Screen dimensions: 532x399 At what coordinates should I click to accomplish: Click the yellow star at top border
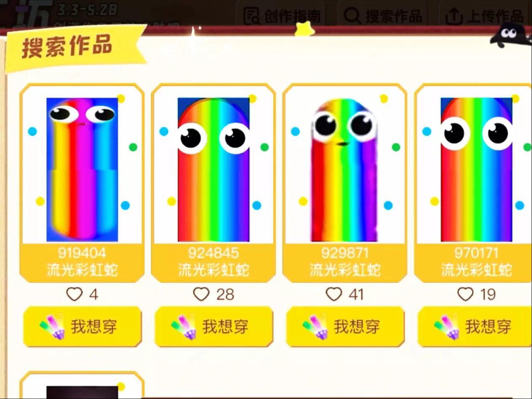[x=304, y=29]
